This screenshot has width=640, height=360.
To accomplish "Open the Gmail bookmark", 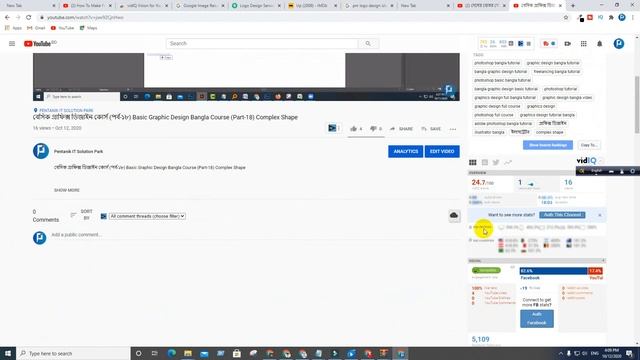I will (36, 28).
